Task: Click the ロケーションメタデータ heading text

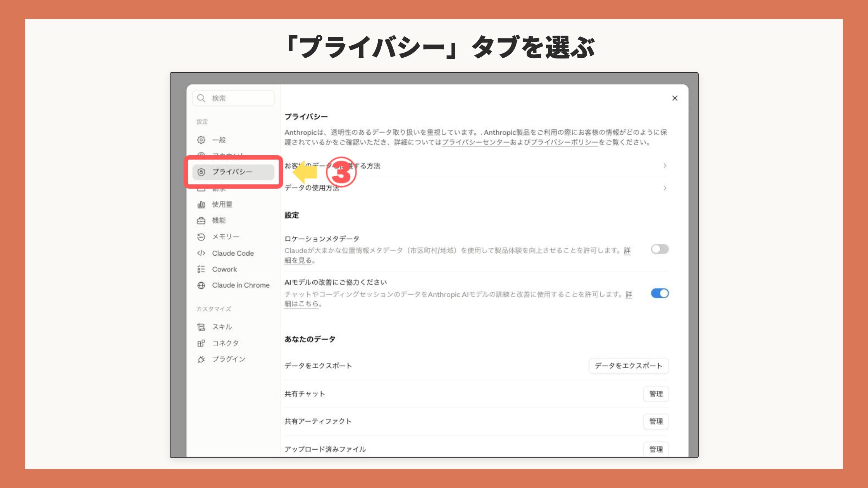Action: pos(322,239)
